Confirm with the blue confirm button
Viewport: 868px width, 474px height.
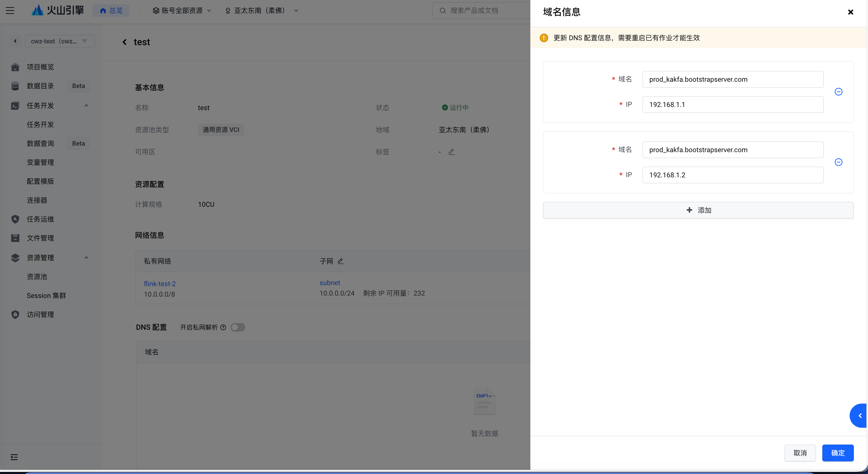click(x=838, y=453)
